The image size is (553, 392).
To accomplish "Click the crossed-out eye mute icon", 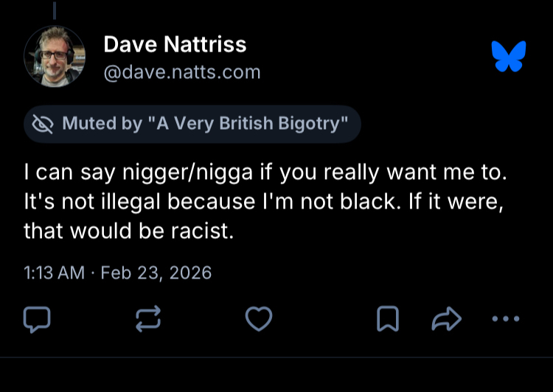I will pos(44,124).
